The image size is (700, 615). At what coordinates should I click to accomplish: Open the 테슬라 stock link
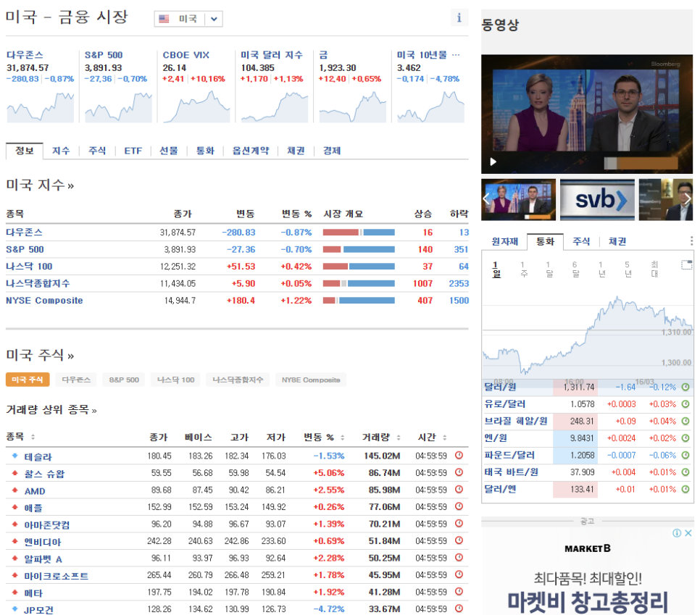[x=38, y=456]
